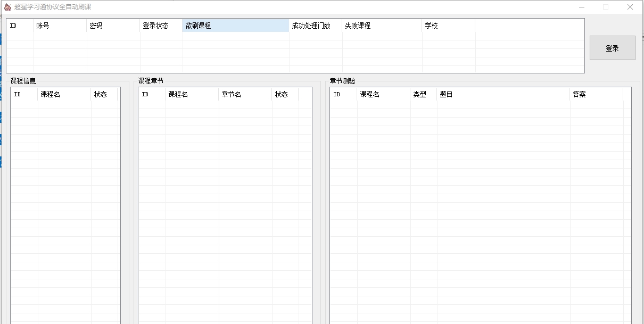This screenshot has width=644, height=324.
Task: Select the highlighted 欲刷课程 column header
Action: pyautogui.click(x=235, y=25)
